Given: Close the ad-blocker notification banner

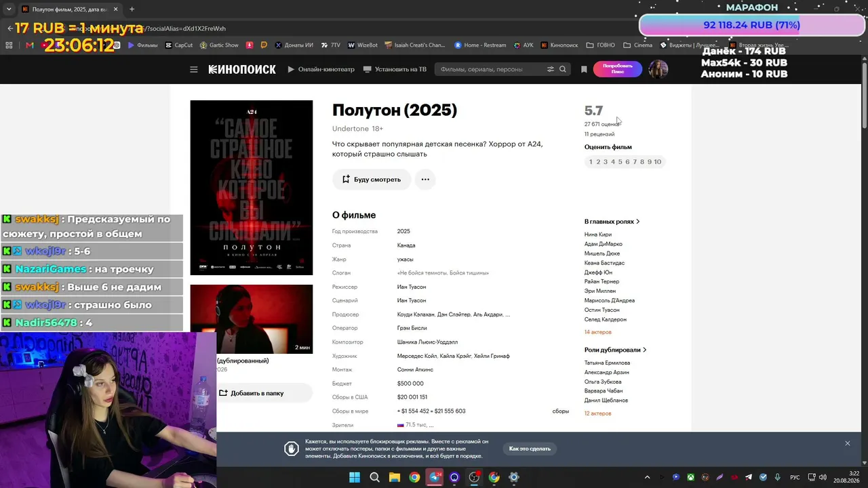Looking at the screenshot, I should [x=847, y=443].
